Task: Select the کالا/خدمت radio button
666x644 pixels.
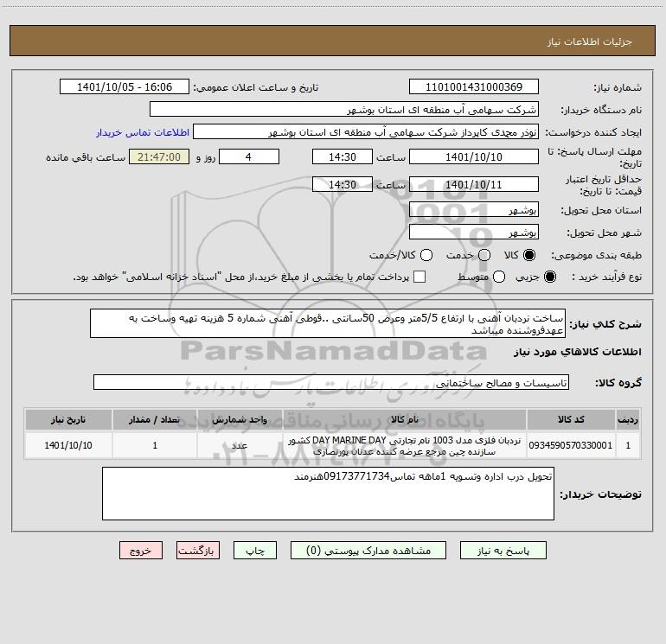Action: point(426,255)
